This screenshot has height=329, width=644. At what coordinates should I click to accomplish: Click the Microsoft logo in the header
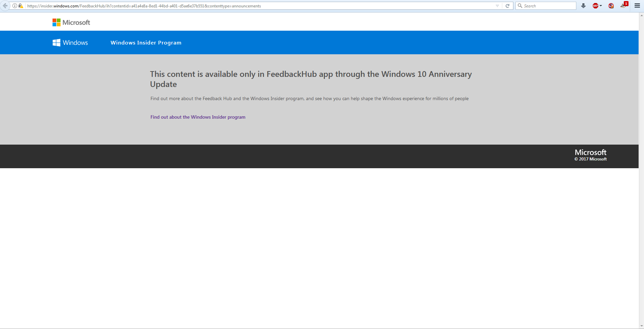point(71,23)
